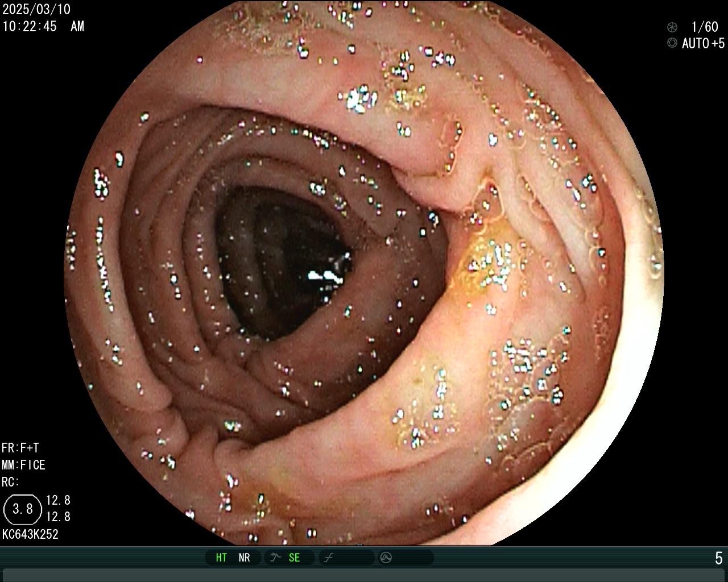Image resolution: width=728 pixels, height=582 pixels.
Task: Click the RC: label
Action: [x=10, y=482]
